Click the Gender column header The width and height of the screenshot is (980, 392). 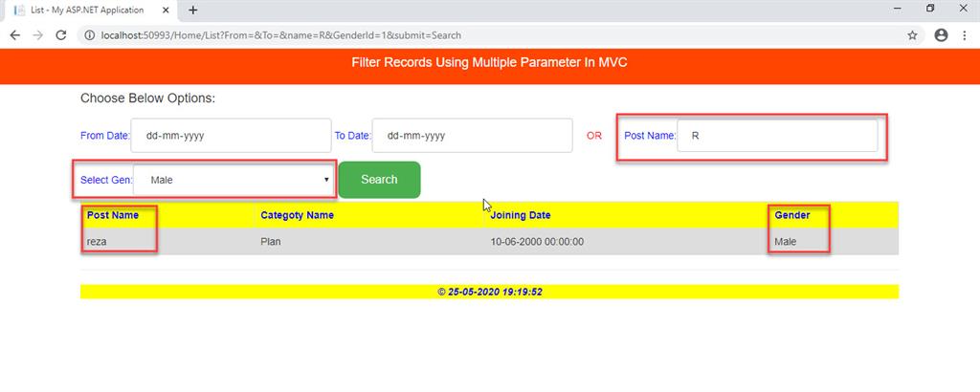(x=791, y=215)
